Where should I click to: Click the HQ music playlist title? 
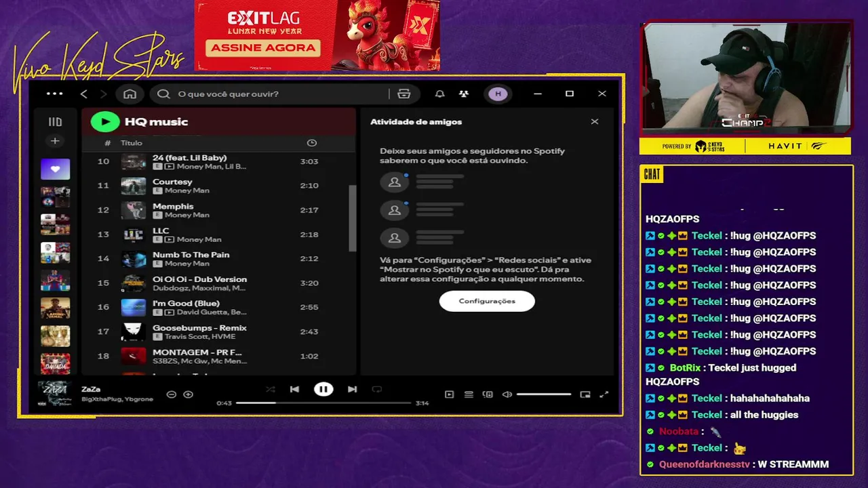(x=156, y=122)
